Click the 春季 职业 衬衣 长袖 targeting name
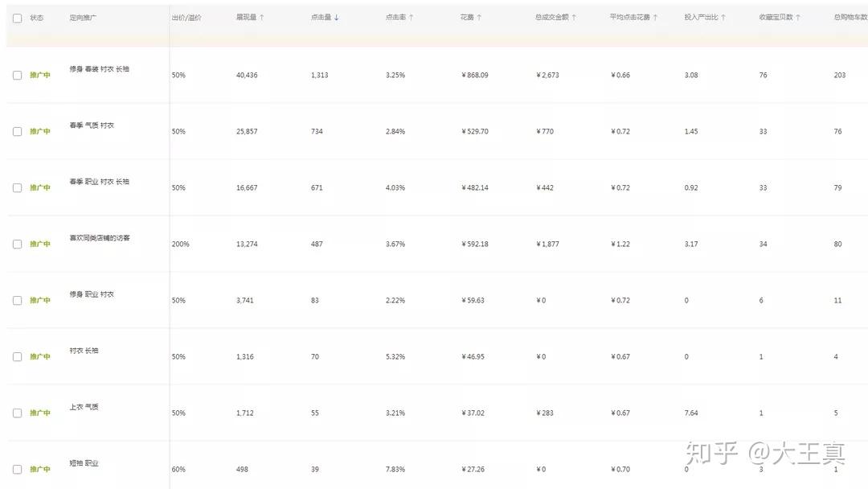Image resolution: width=868 pixels, height=489 pixels. (99, 182)
